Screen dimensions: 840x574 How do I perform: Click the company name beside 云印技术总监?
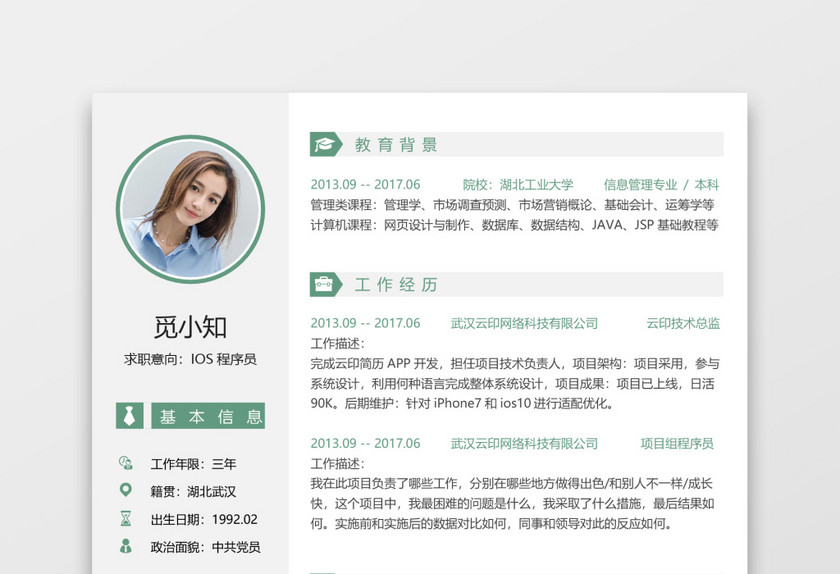pyautogui.click(x=524, y=323)
